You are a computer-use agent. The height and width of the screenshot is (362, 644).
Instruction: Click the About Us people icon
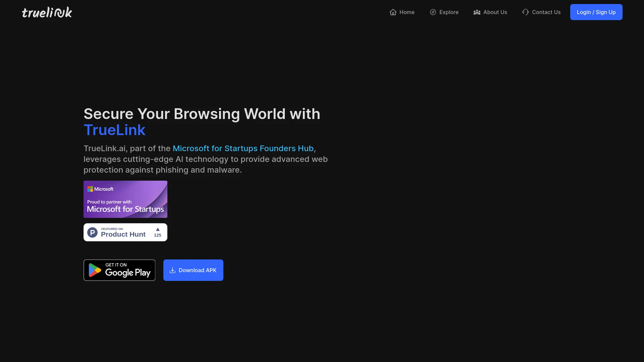click(x=477, y=12)
